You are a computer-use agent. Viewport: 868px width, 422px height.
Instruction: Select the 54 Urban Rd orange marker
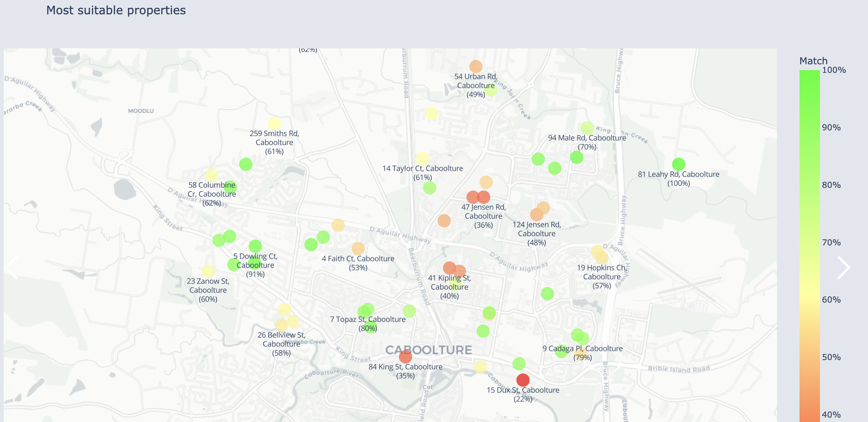point(476,67)
